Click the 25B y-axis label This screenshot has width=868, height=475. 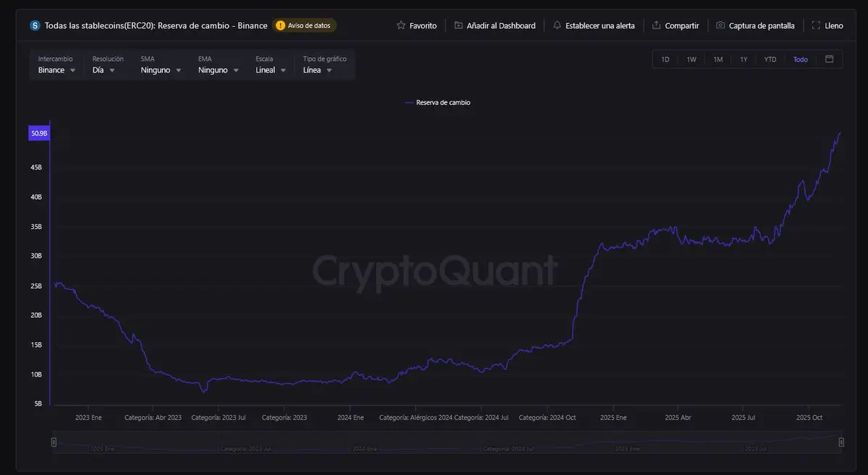(36, 286)
